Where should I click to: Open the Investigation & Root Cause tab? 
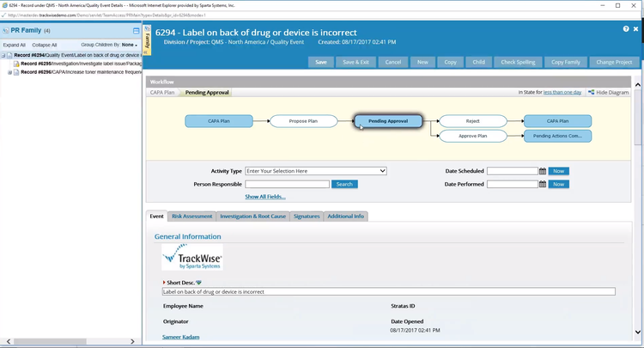(x=252, y=217)
